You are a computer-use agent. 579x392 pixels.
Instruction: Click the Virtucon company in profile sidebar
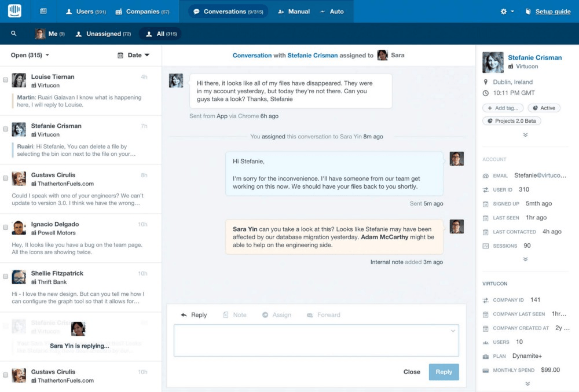[523, 67]
